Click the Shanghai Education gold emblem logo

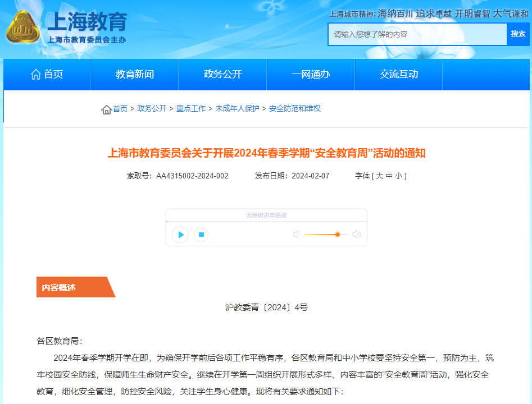pos(23,27)
